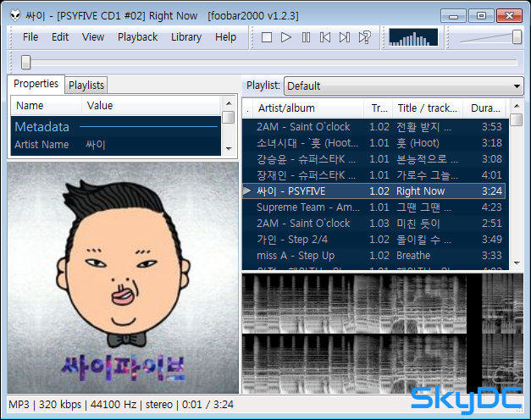Click the properties panel scroll up arrow
The width and height of the screenshot is (531, 420).
pyautogui.click(x=229, y=103)
